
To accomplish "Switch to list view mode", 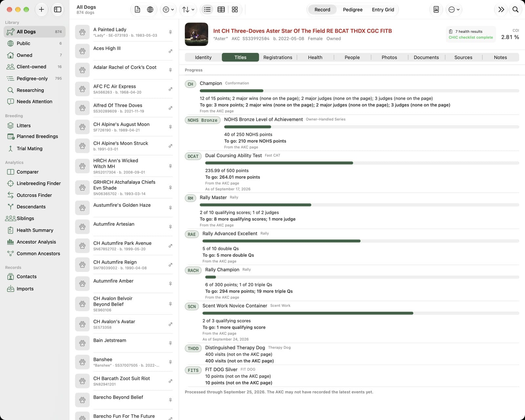I will (207, 10).
